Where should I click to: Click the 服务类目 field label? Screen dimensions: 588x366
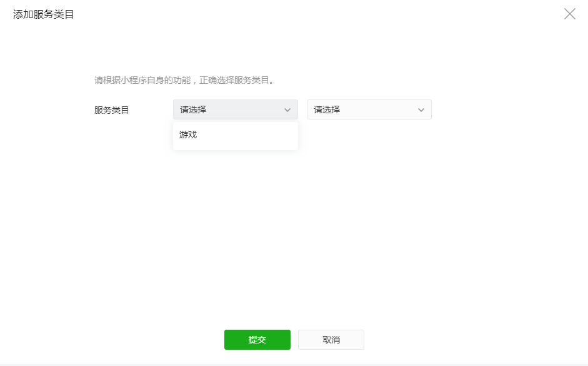(x=111, y=110)
